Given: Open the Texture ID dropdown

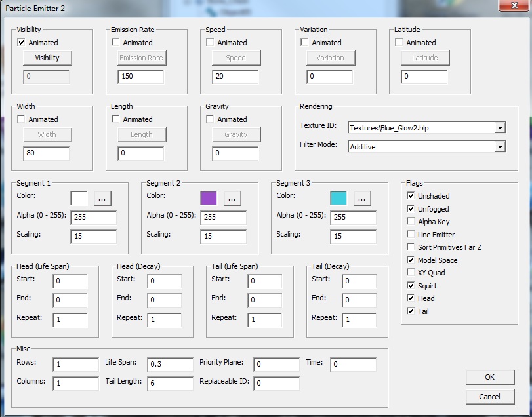Looking at the screenshot, I should point(500,128).
